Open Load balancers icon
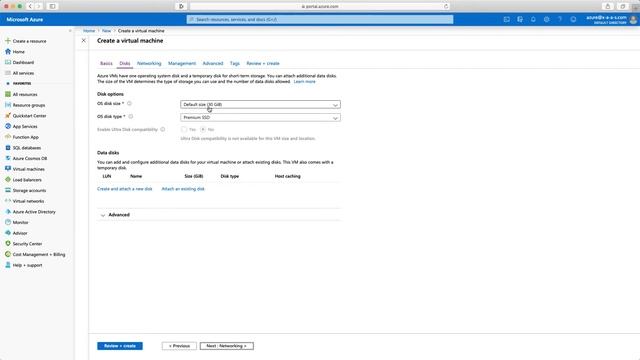This screenshot has width=640, height=360. coord(8,180)
